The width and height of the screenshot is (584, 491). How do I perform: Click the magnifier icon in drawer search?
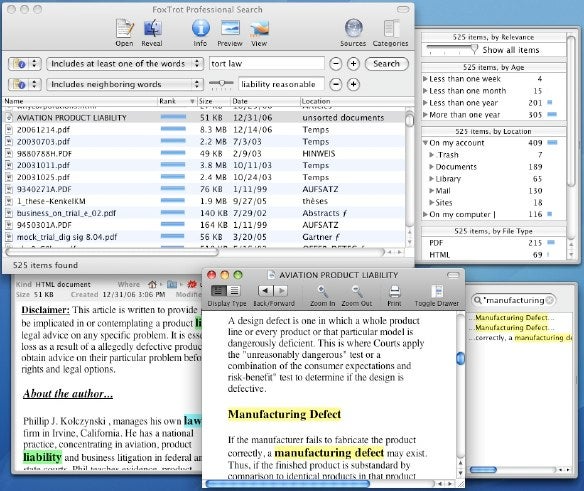coord(478,300)
